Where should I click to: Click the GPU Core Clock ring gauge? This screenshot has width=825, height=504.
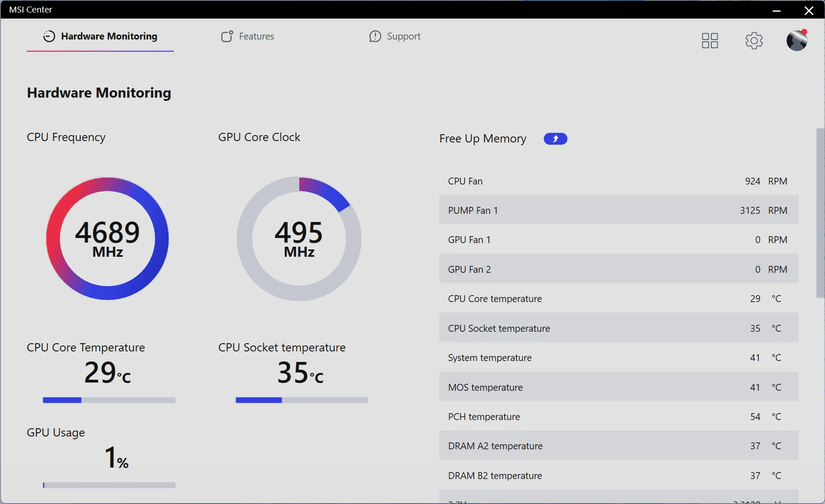[299, 238]
